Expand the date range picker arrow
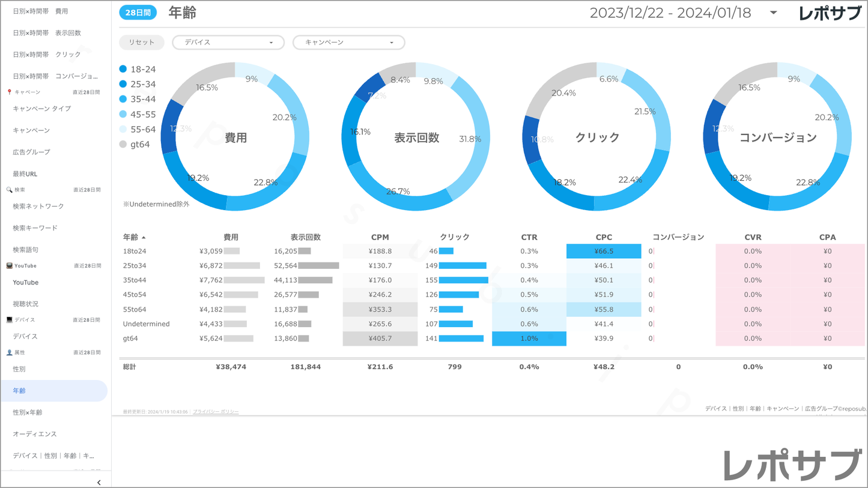 click(x=773, y=13)
